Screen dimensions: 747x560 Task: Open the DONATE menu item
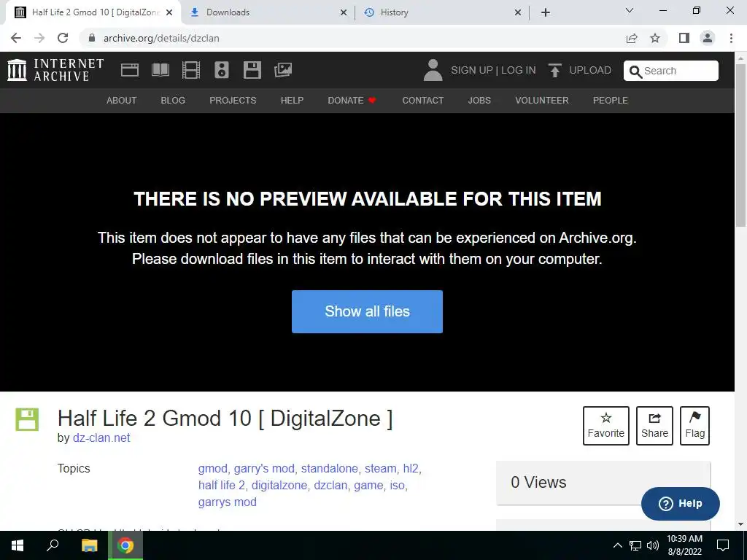tap(352, 101)
